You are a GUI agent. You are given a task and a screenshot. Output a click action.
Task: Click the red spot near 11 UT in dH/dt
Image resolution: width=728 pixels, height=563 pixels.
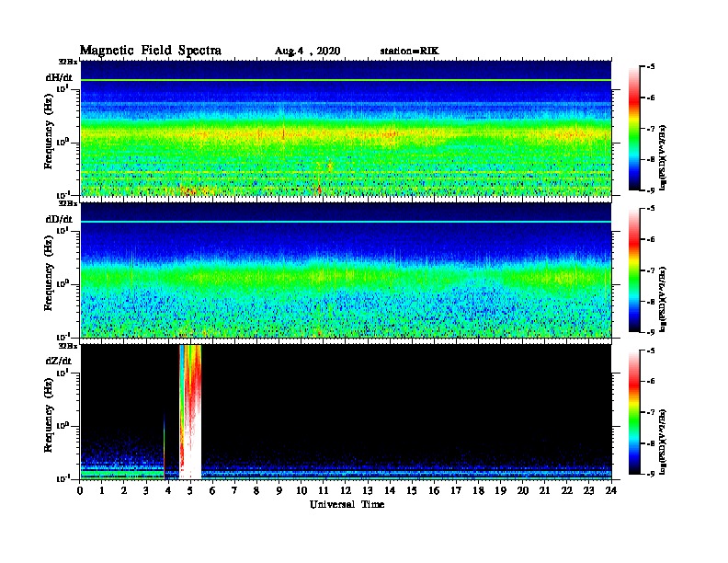tap(320, 190)
